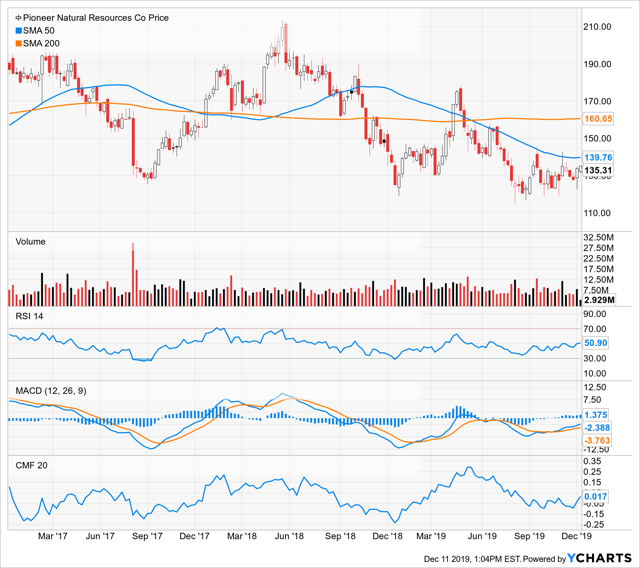Click the 70.00 RSI axis label
This screenshot has width=640, height=568.
[595, 329]
